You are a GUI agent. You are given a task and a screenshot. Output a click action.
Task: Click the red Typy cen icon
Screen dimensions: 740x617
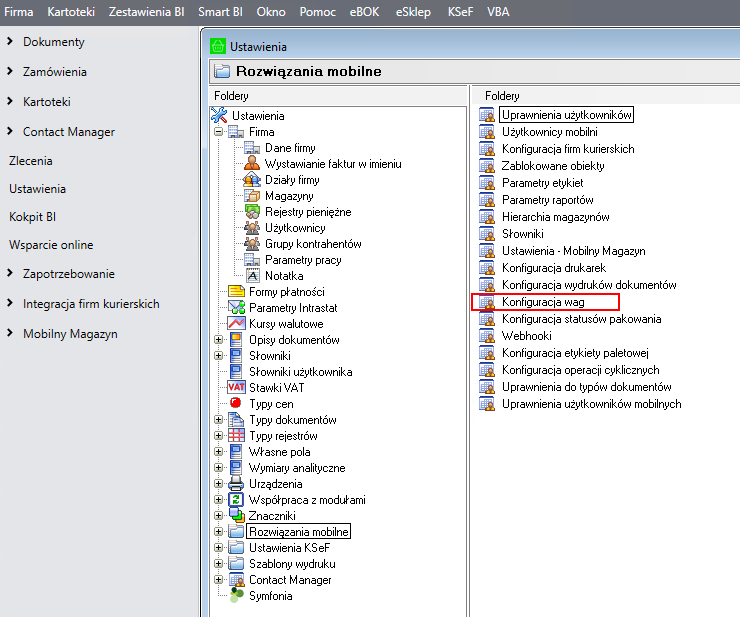point(236,404)
